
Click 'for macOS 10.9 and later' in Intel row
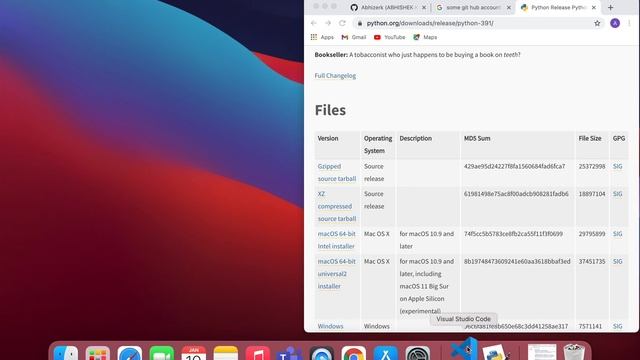pyautogui.click(x=427, y=240)
